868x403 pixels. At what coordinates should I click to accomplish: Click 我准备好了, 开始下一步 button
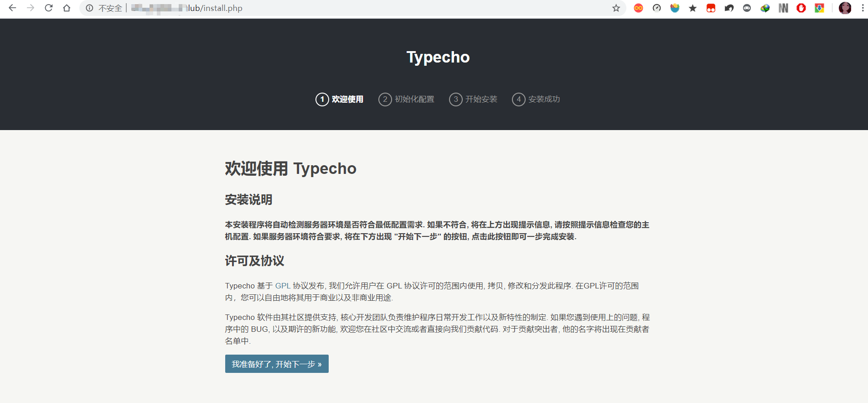click(x=277, y=364)
